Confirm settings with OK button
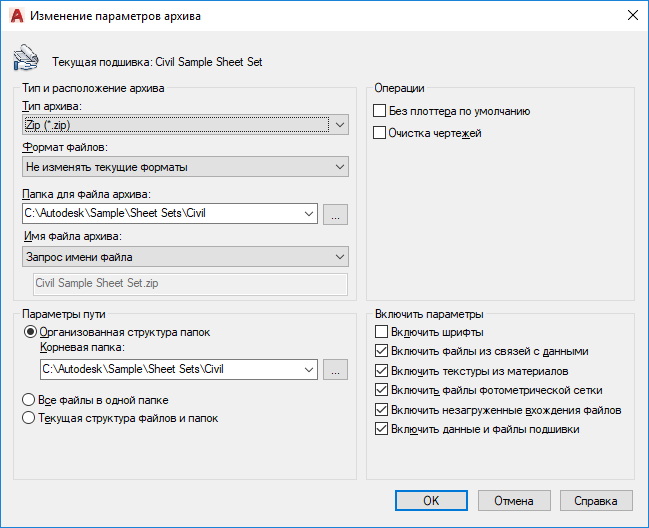The height and width of the screenshot is (528, 649). pos(431,500)
